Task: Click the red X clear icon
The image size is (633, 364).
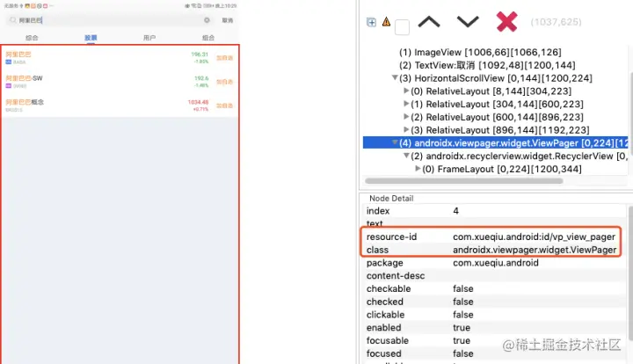Action: coord(506,21)
